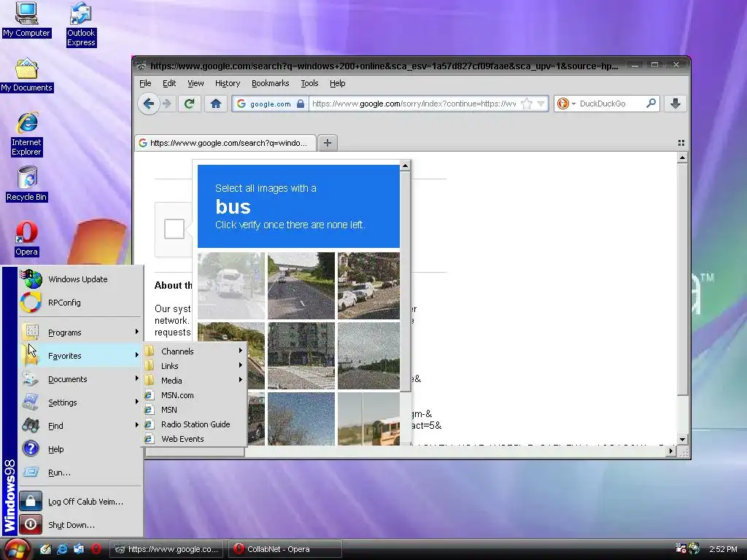
Task: Select the Google search results tab
Action: tap(225, 143)
